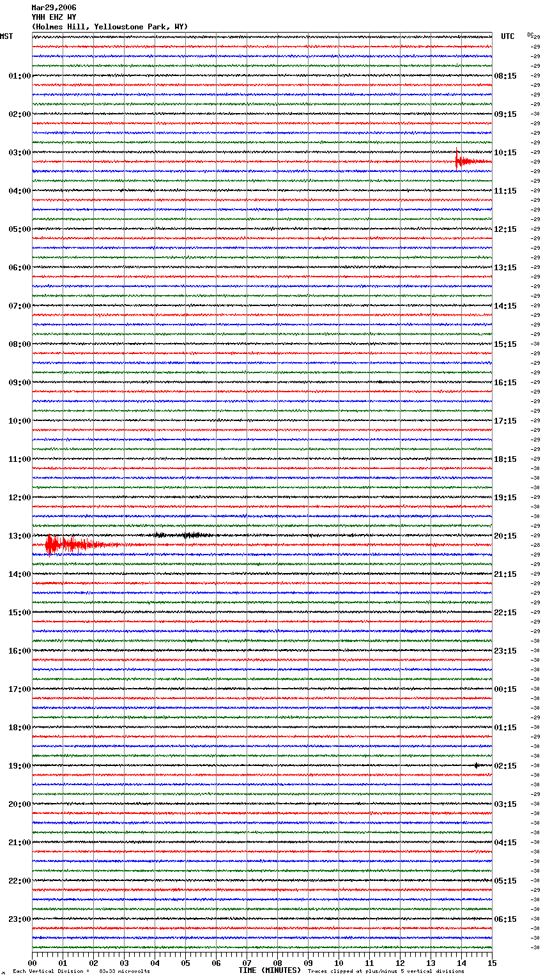Click the 03:00 MST time label
The height and width of the screenshot is (980, 543).
(20, 153)
